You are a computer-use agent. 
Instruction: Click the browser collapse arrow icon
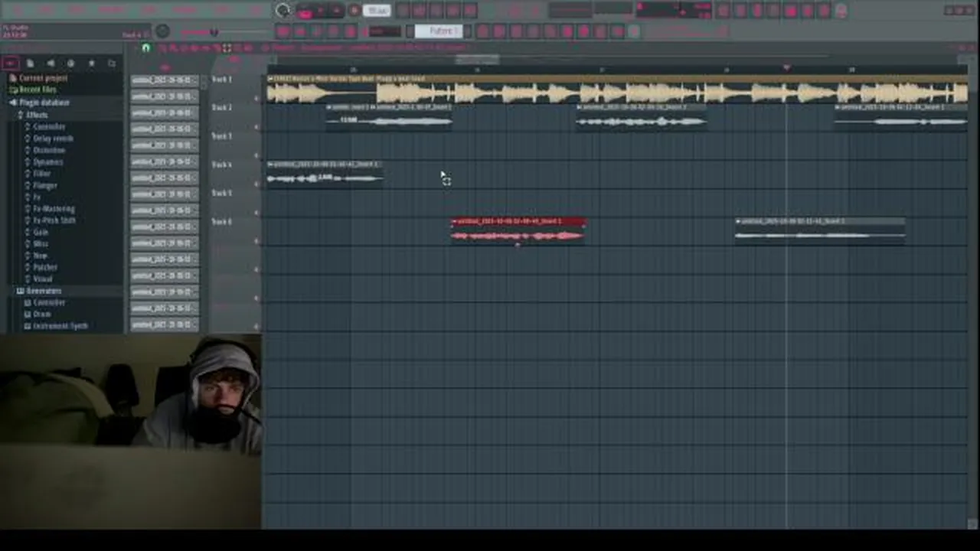click(10, 64)
